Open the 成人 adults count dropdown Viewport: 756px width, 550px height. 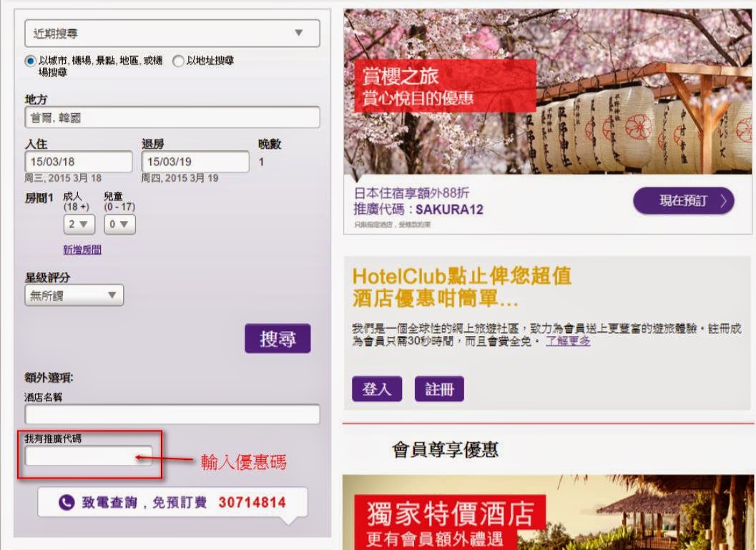(79, 224)
